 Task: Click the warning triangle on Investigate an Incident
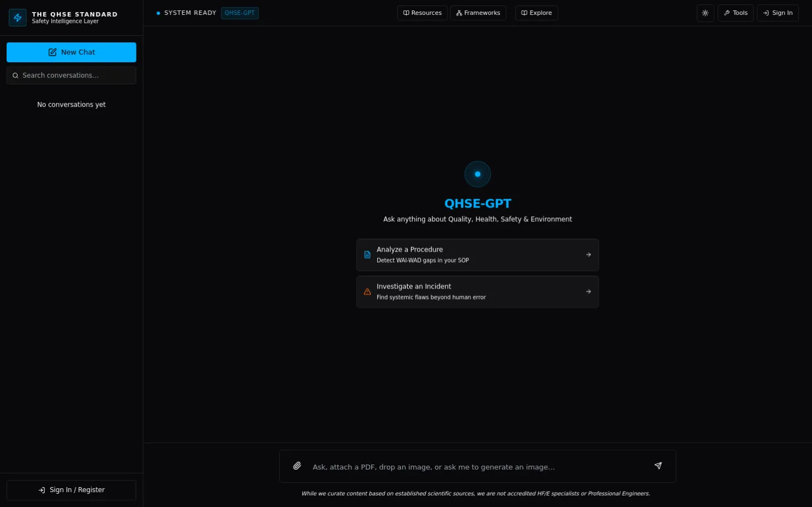click(367, 292)
